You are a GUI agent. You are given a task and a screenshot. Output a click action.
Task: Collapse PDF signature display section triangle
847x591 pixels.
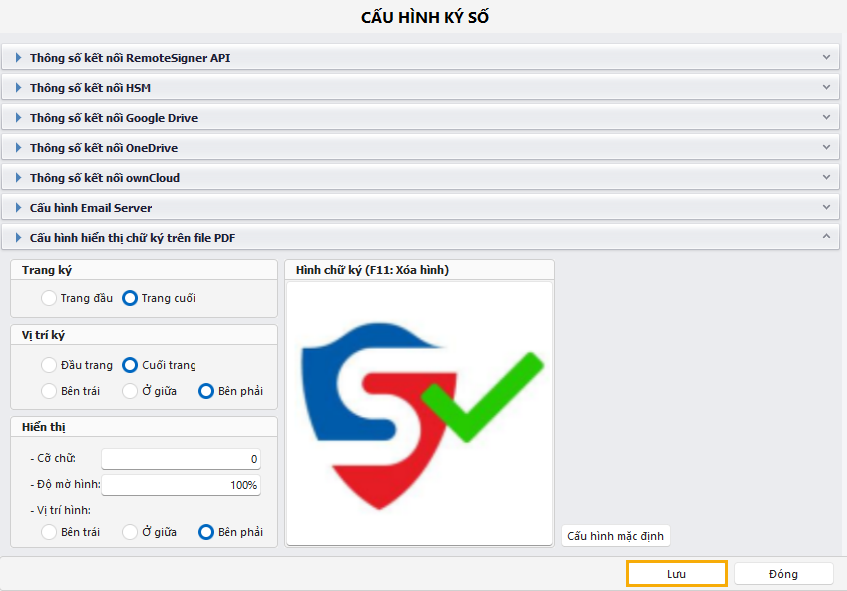[x=18, y=237]
